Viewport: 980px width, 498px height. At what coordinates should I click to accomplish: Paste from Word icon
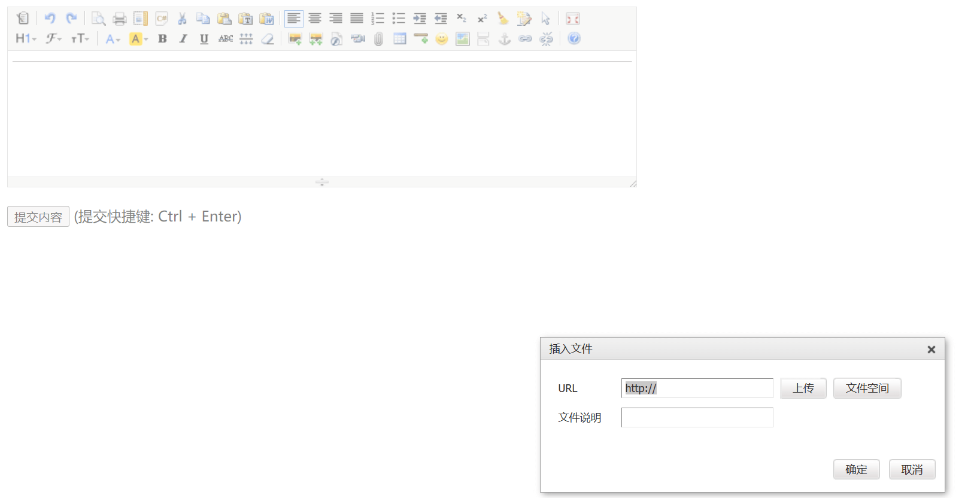[x=266, y=19]
